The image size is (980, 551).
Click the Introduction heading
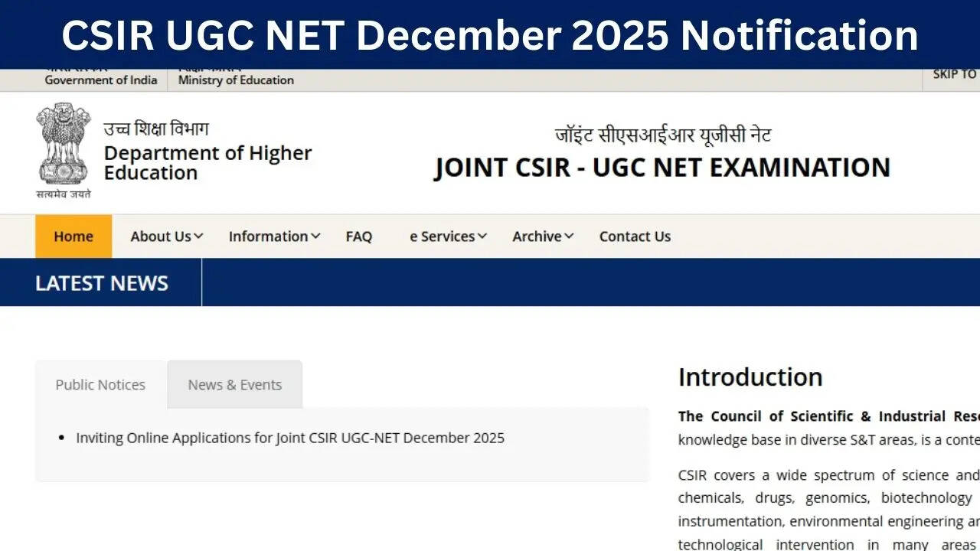750,377
